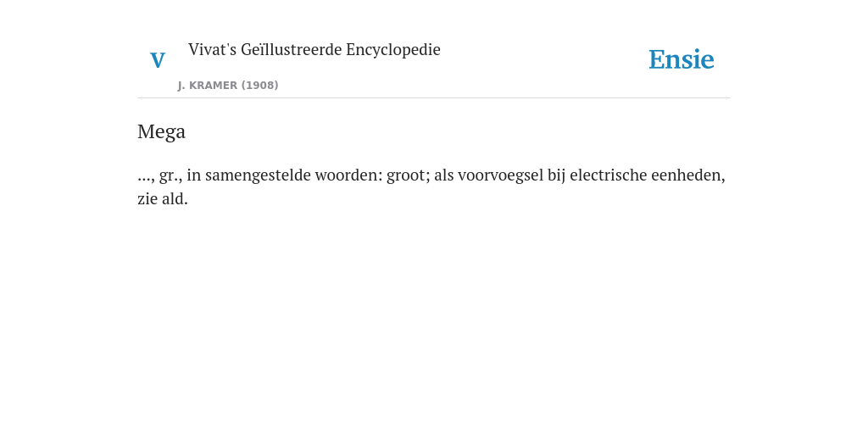Click the word 'eenheden' ending the first line
Viewport: 868px width, 434px height.
pos(687,175)
